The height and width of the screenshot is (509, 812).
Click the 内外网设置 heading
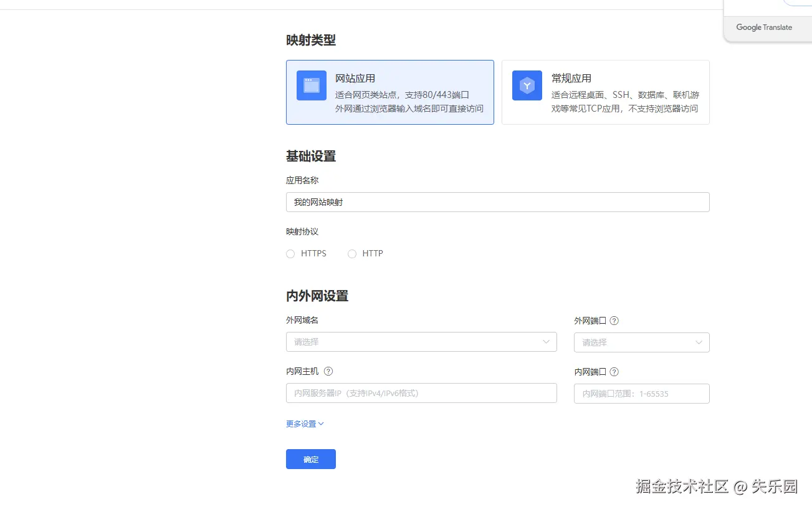point(317,296)
